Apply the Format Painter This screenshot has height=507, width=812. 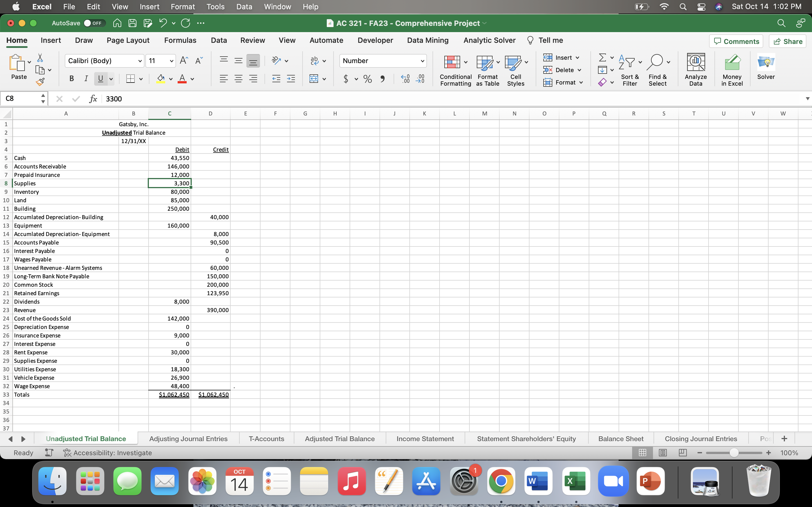pyautogui.click(x=40, y=81)
